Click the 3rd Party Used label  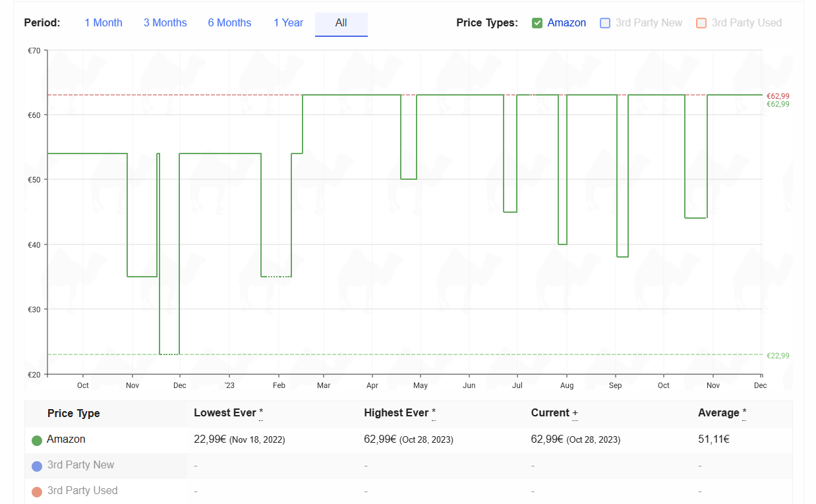coord(746,23)
